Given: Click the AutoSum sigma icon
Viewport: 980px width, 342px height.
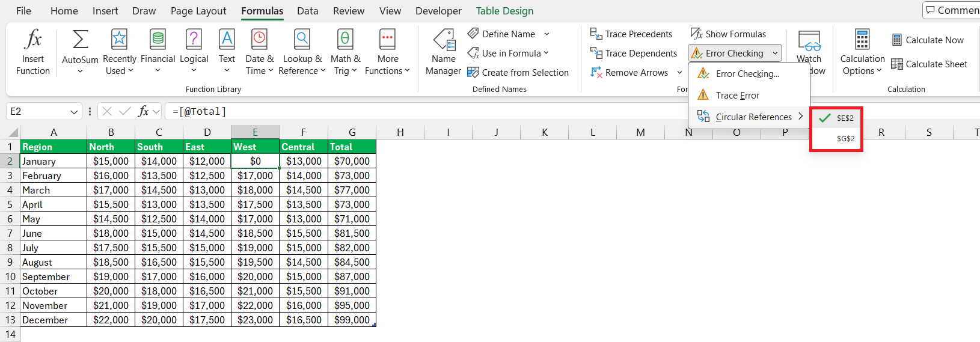Looking at the screenshot, I should click(80, 40).
